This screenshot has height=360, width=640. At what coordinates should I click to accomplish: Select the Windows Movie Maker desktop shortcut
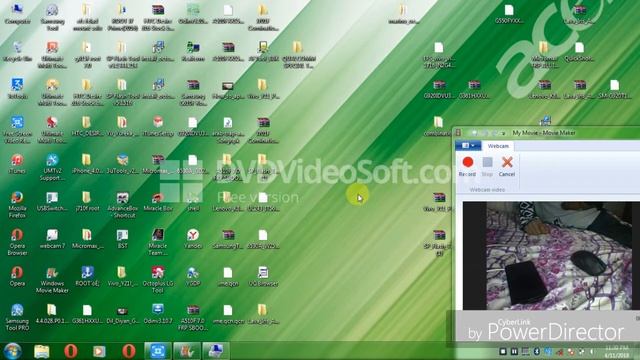click(x=52, y=280)
